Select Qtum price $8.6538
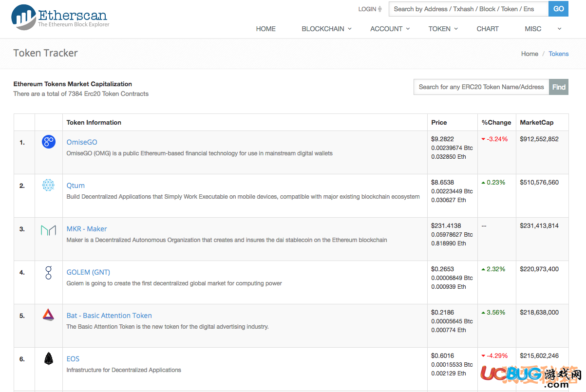Viewport: 586px width, 392px height. (x=442, y=183)
